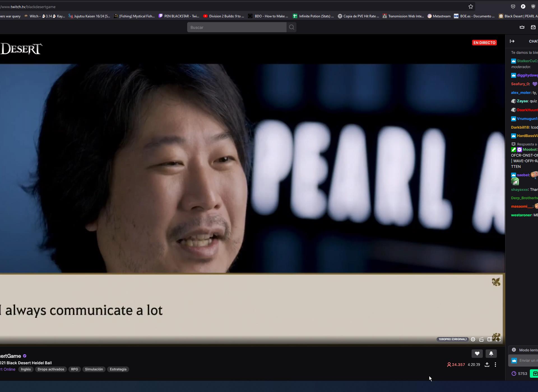Open Moobot's profile in chat
Screen dimensions: 538x392
click(529, 150)
